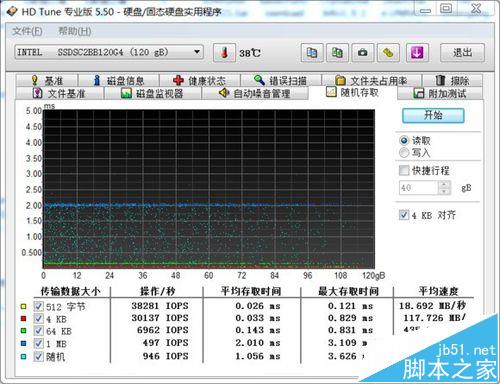Screen dimensions: 500x384
Task: Open the 帮助(H) menu
Action: pos(75,31)
